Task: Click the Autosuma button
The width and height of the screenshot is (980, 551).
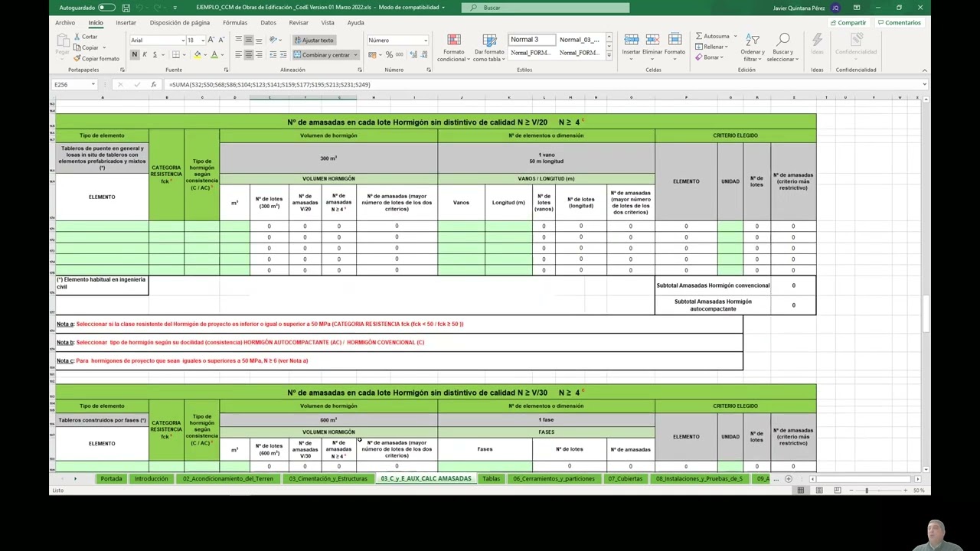Action: [x=712, y=36]
